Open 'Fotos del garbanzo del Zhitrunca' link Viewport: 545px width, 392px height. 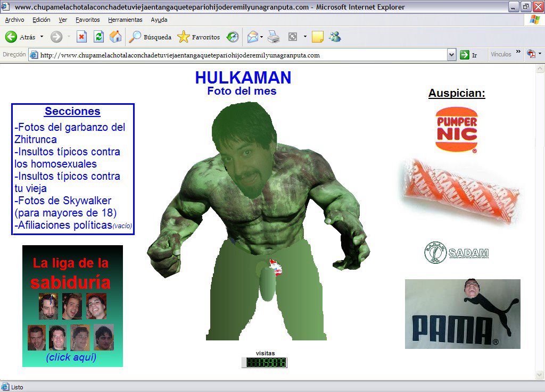(70, 134)
